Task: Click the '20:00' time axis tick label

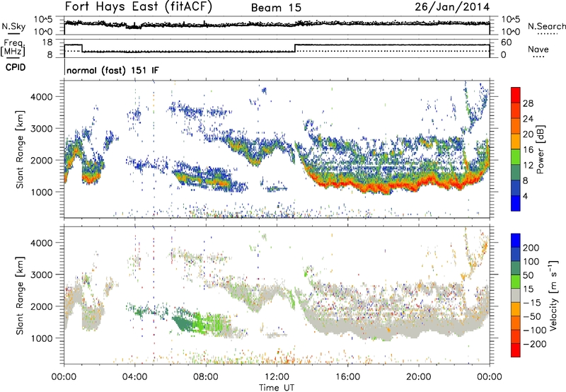Action: click(419, 377)
